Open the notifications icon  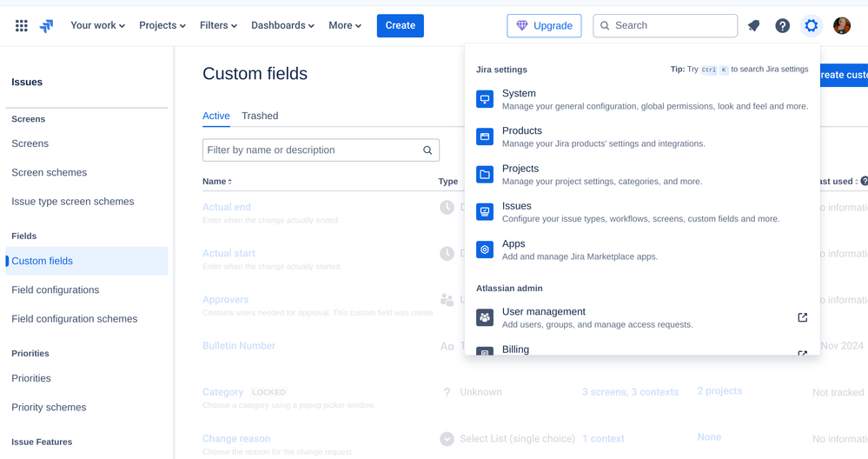[753, 25]
